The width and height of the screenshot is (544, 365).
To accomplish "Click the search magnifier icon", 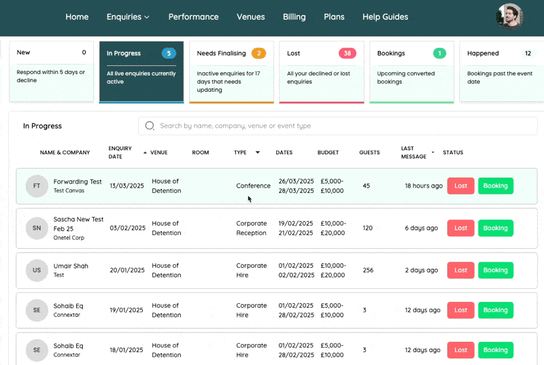I will point(150,126).
